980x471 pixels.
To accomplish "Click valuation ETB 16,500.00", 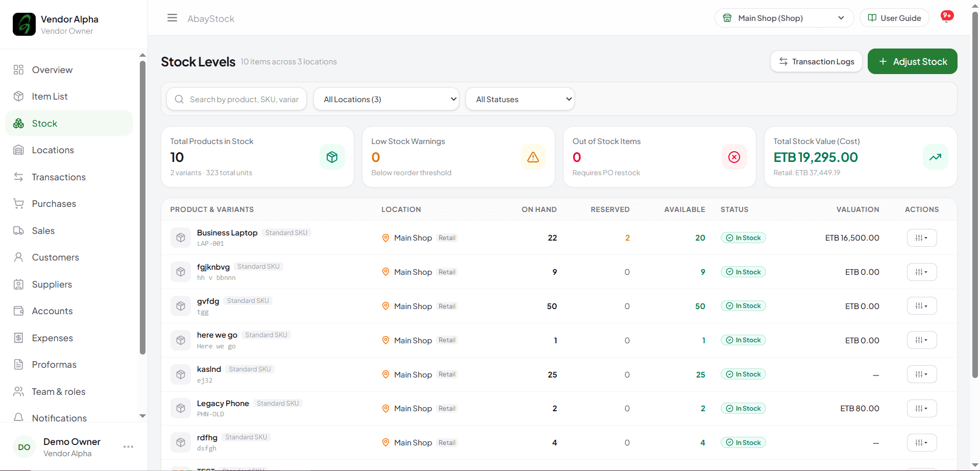I will pyautogui.click(x=852, y=238).
